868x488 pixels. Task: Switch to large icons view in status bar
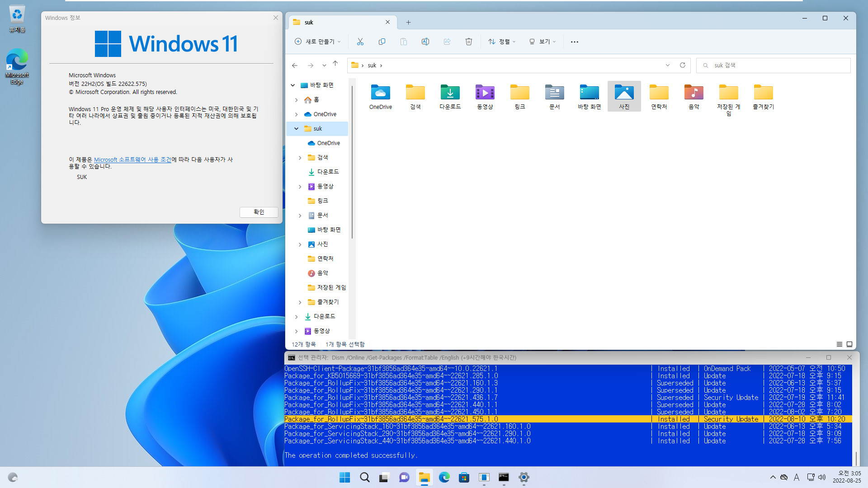(849, 344)
